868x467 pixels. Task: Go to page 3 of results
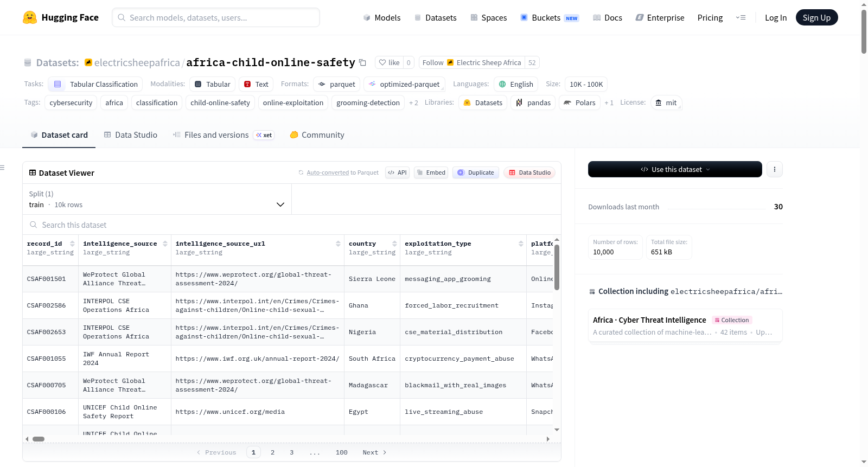tap(291, 452)
